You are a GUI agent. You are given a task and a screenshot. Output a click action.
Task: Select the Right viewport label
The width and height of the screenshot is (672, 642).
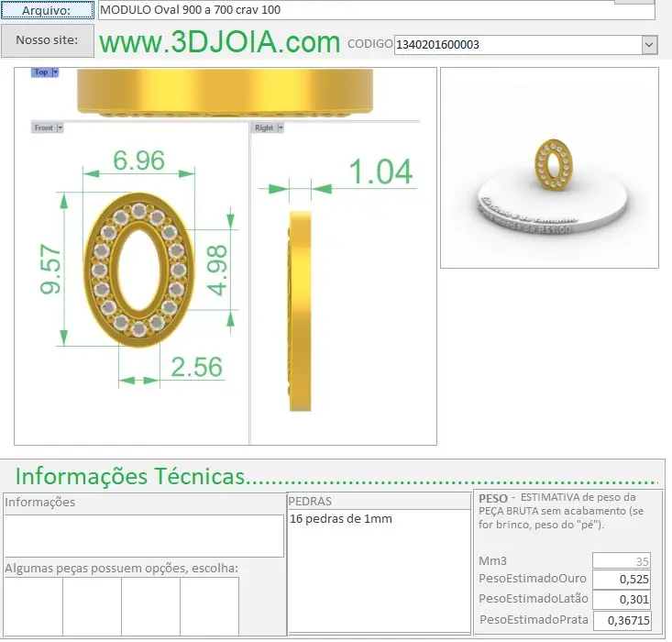point(264,127)
